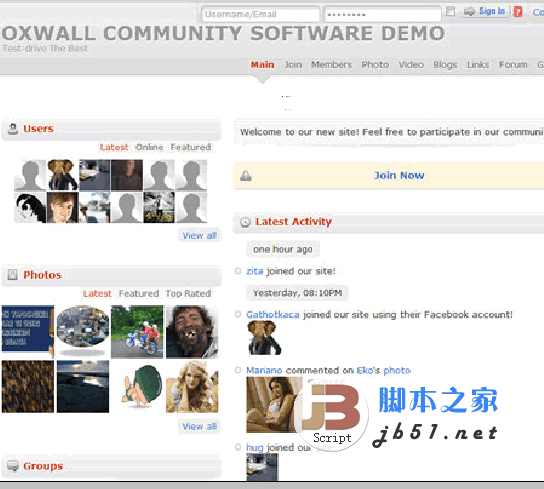Screen dimensions: 544x489
Task: Click the Users section heading
Action: pos(38,129)
